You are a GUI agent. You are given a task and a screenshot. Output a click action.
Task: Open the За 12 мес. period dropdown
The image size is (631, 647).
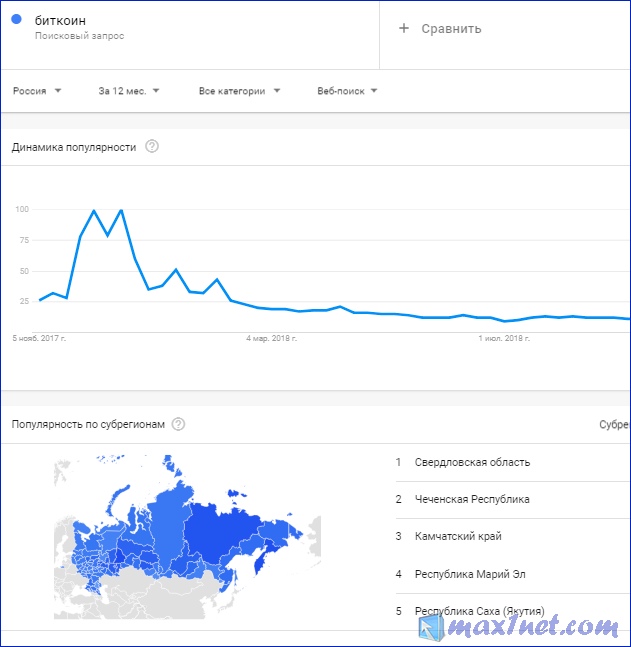point(129,91)
